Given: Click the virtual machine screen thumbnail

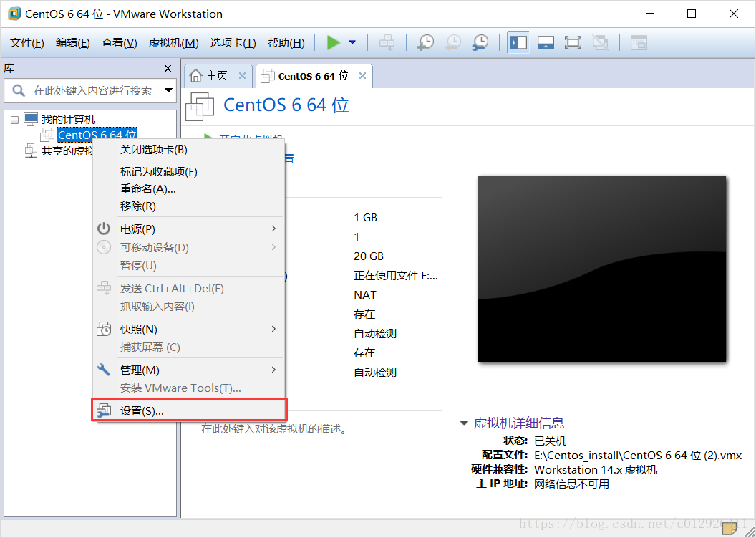Looking at the screenshot, I should tap(601, 269).
